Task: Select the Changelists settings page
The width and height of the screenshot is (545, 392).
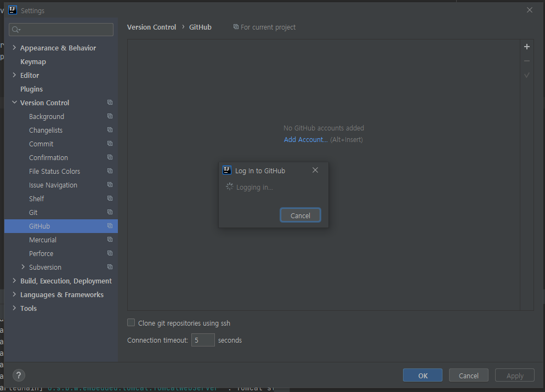Action: [x=46, y=130]
